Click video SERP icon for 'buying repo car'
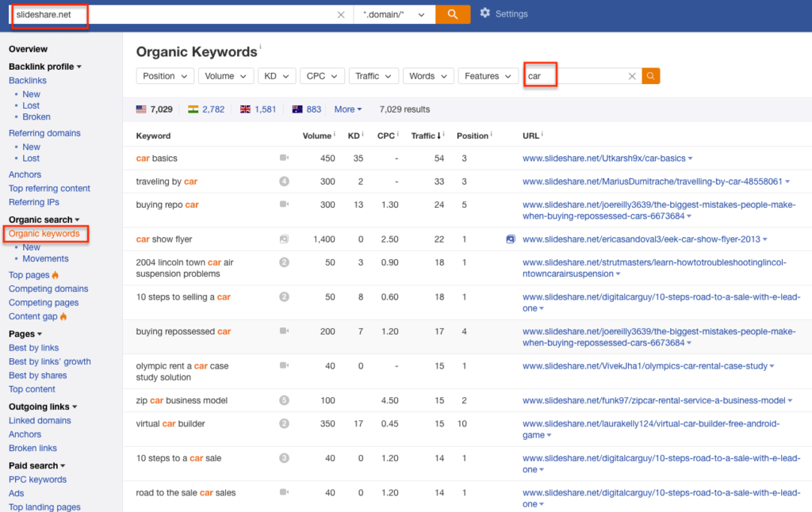 pyautogui.click(x=285, y=204)
